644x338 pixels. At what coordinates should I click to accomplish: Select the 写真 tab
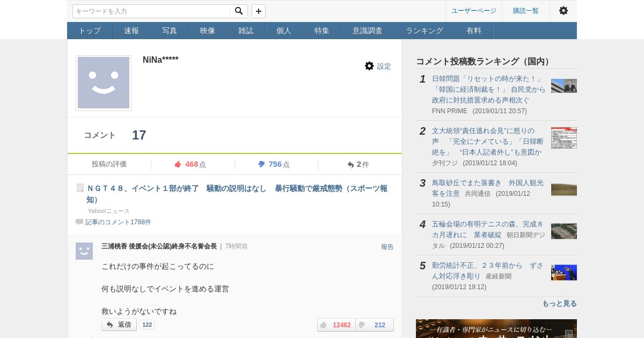point(170,31)
